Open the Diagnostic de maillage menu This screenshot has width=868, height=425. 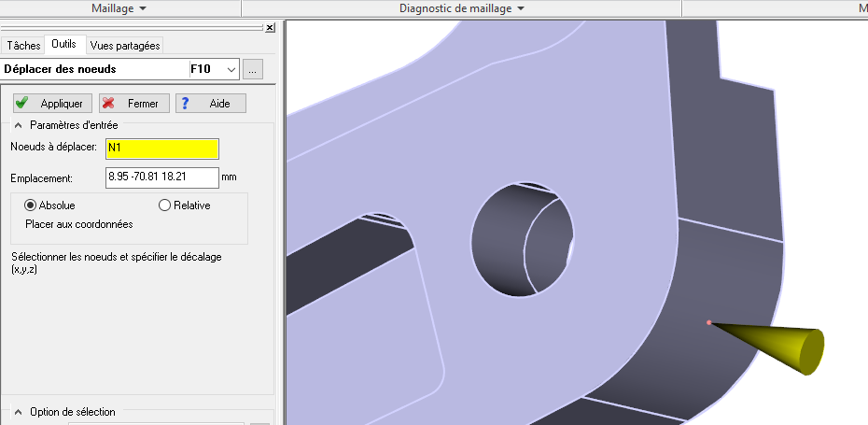click(461, 8)
